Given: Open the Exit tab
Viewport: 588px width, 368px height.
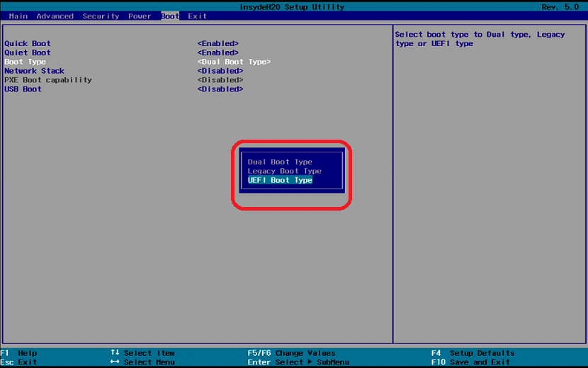Looking at the screenshot, I should [197, 16].
